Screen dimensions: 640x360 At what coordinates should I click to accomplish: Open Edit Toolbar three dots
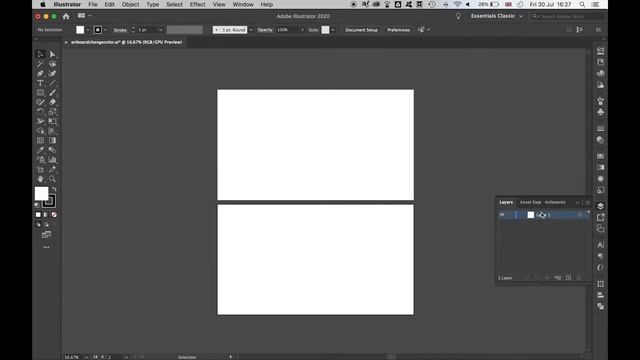click(x=46, y=247)
